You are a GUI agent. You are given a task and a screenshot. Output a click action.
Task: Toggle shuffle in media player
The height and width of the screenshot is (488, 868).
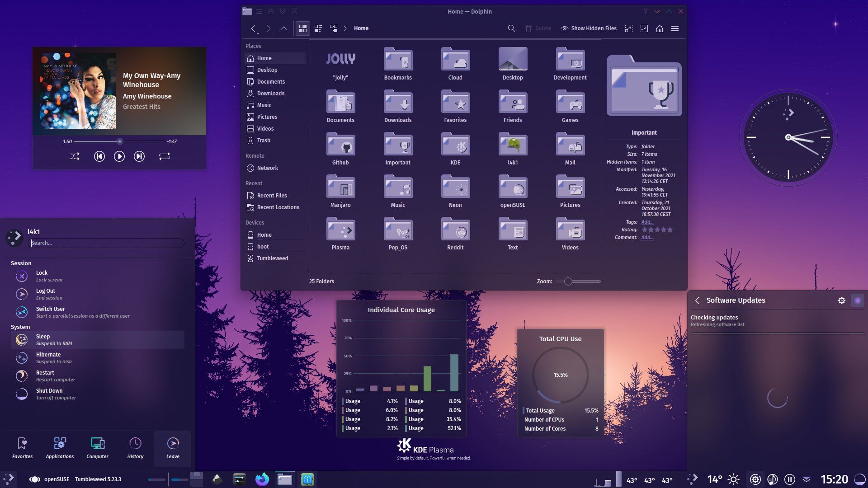(74, 156)
